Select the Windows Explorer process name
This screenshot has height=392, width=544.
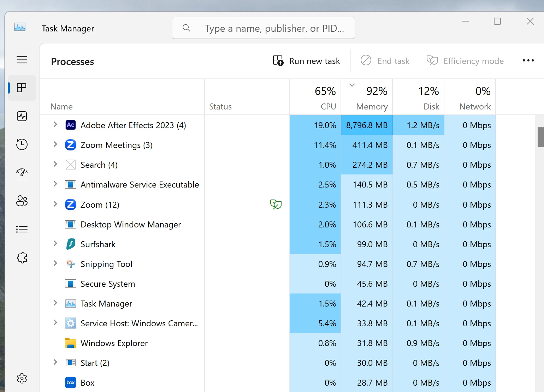[x=114, y=343]
